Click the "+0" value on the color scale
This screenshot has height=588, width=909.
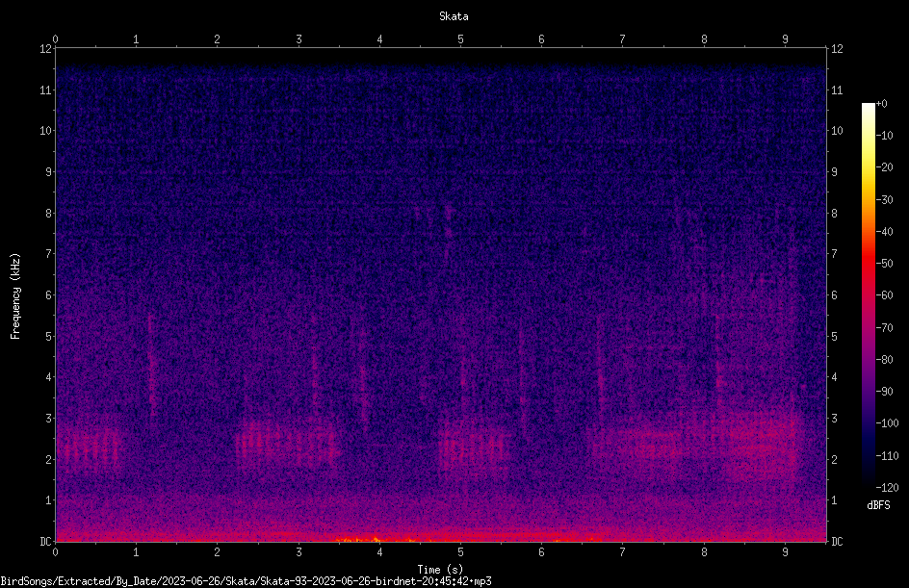coord(881,104)
